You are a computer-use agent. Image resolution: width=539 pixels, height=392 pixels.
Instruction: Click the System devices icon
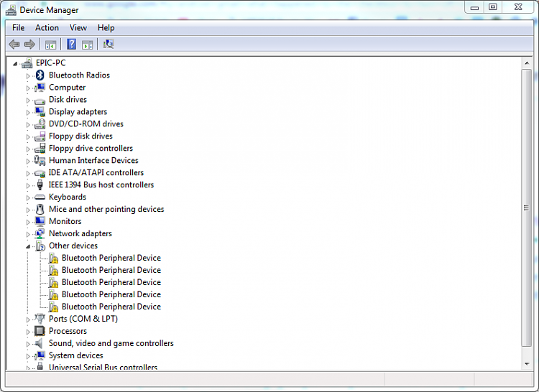pos(40,355)
